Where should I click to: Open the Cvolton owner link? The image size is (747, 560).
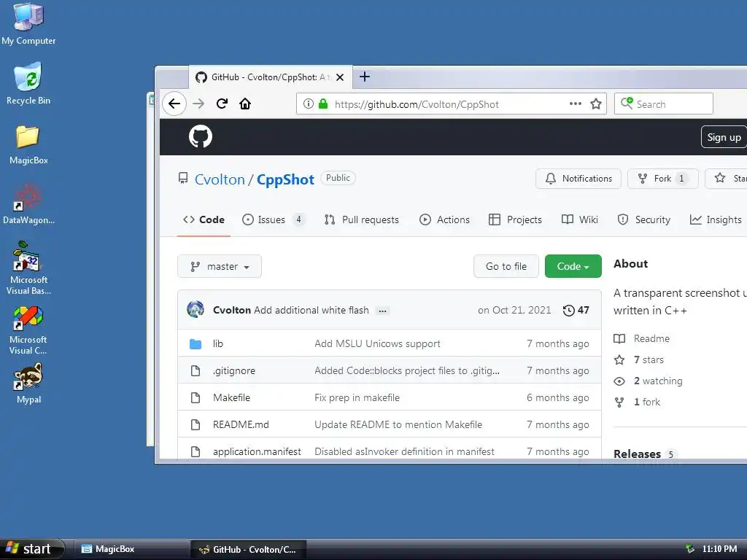click(x=220, y=179)
